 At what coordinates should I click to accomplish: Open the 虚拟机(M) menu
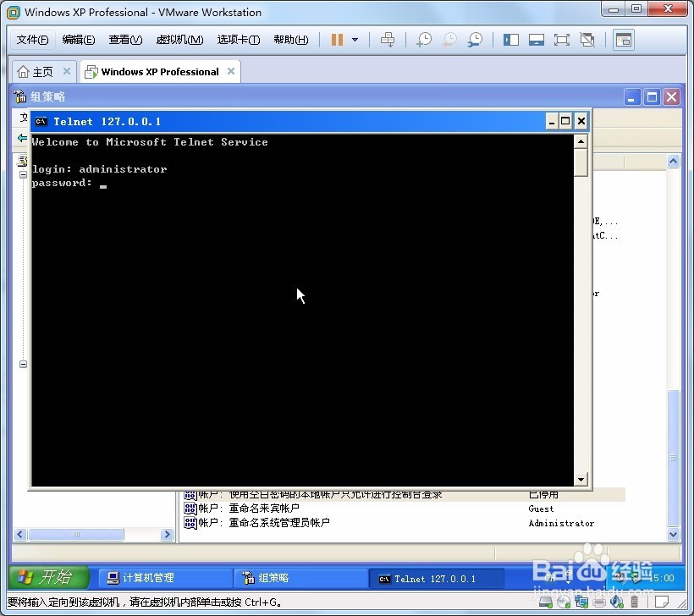pos(179,39)
